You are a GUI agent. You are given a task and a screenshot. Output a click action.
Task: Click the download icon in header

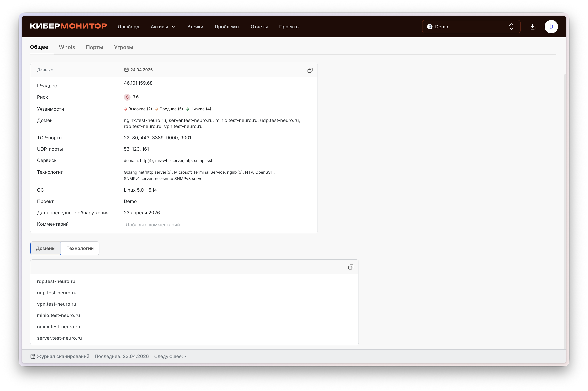tap(532, 27)
